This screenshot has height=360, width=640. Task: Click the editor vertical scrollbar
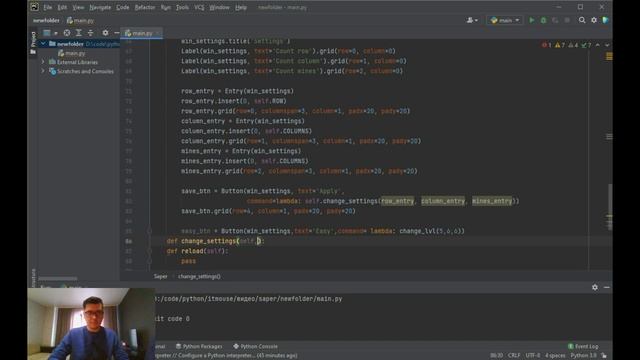click(610, 206)
